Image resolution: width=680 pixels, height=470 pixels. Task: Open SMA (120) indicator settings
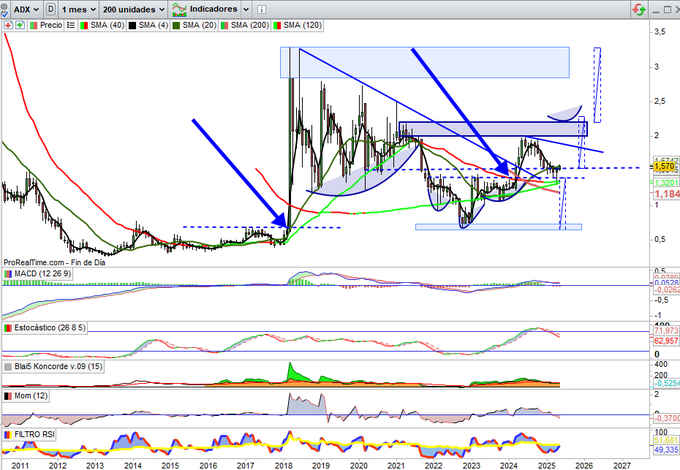pyautogui.click(x=297, y=25)
